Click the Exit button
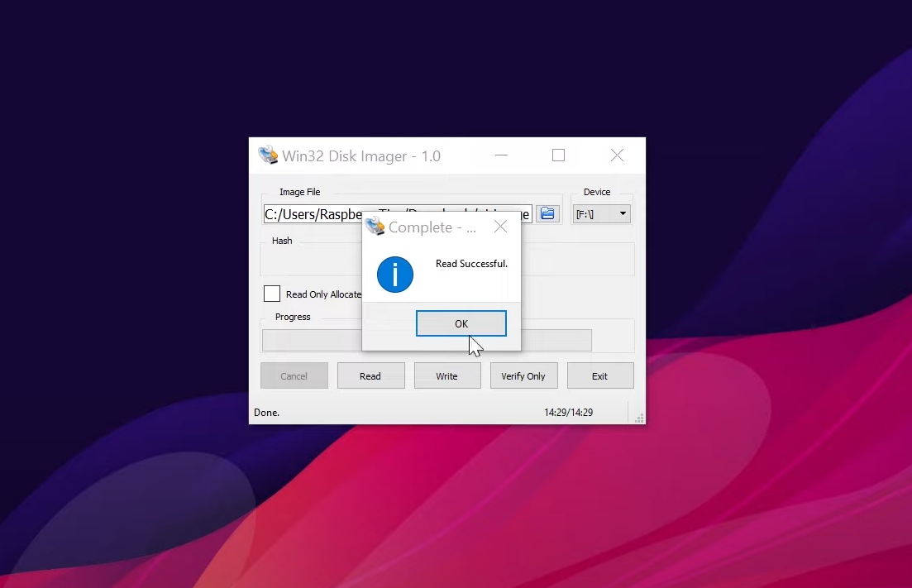The height and width of the screenshot is (588, 912). point(599,375)
